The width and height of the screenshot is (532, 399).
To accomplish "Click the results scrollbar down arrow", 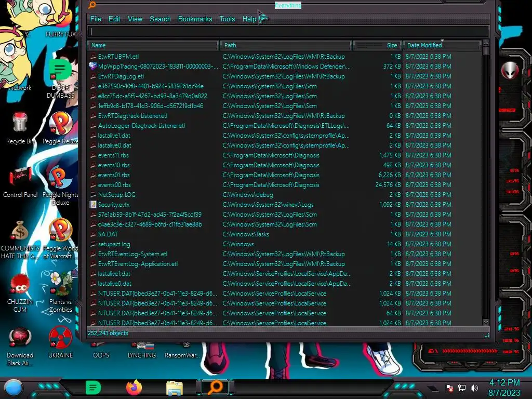I will (486, 322).
